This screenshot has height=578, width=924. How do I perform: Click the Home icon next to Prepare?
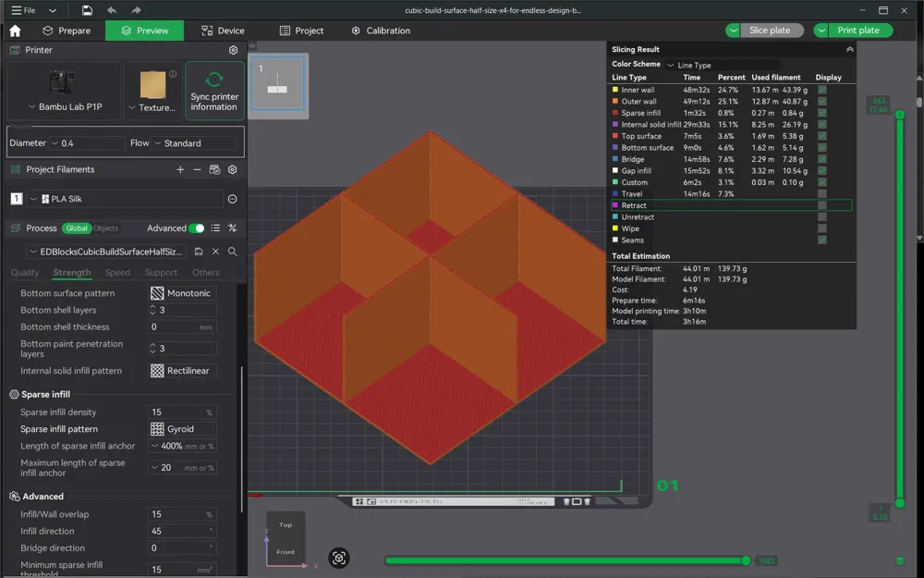(x=15, y=30)
